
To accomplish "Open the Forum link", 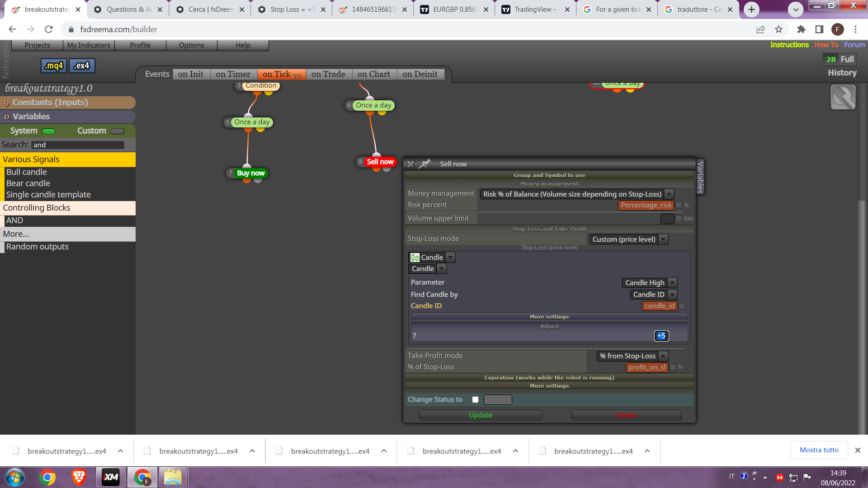I will pos(854,45).
